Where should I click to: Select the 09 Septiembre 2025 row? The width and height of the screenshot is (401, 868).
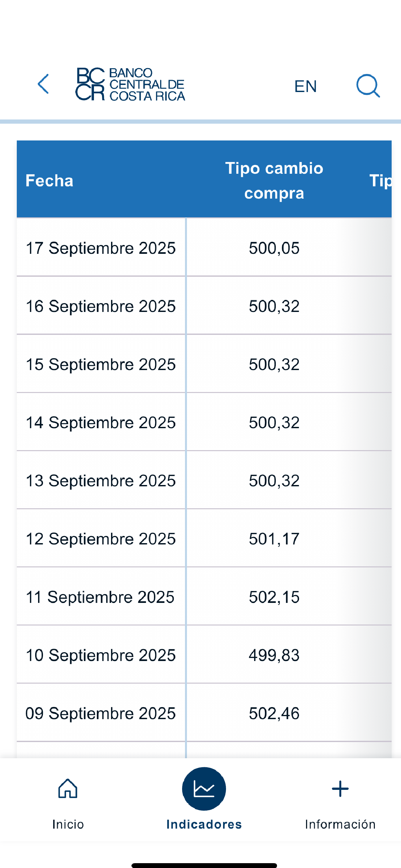204,713
